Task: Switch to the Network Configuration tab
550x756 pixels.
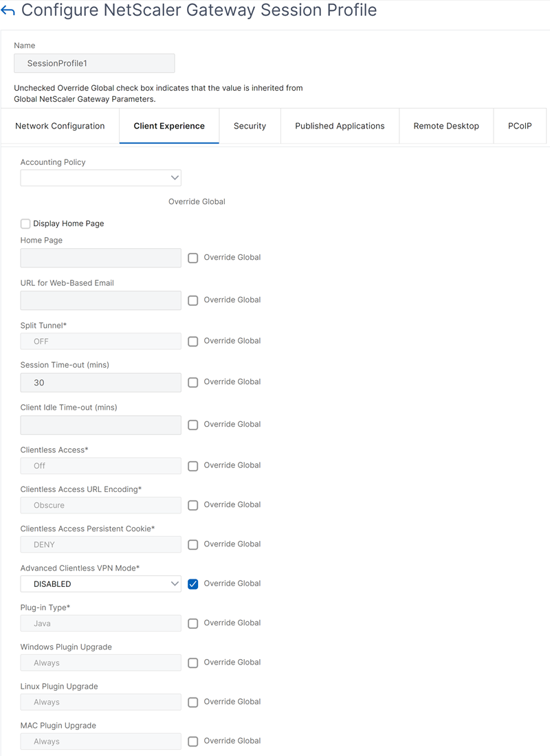Action: pyautogui.click(x=60, y=126)
